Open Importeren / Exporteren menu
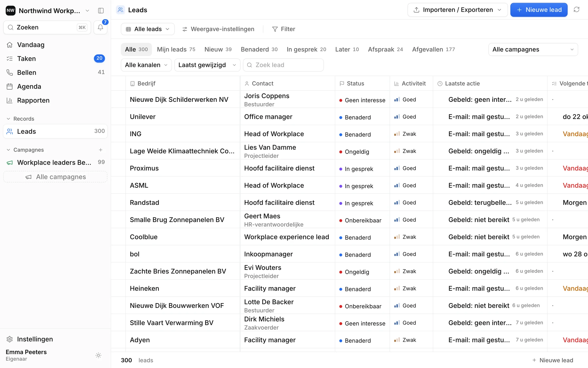 coord(457,10)
